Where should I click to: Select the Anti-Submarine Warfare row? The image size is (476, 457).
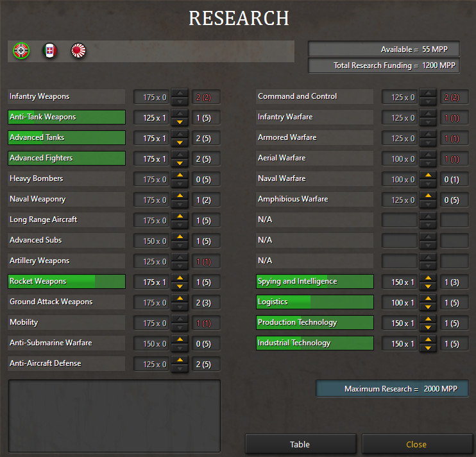pos(67,343)
